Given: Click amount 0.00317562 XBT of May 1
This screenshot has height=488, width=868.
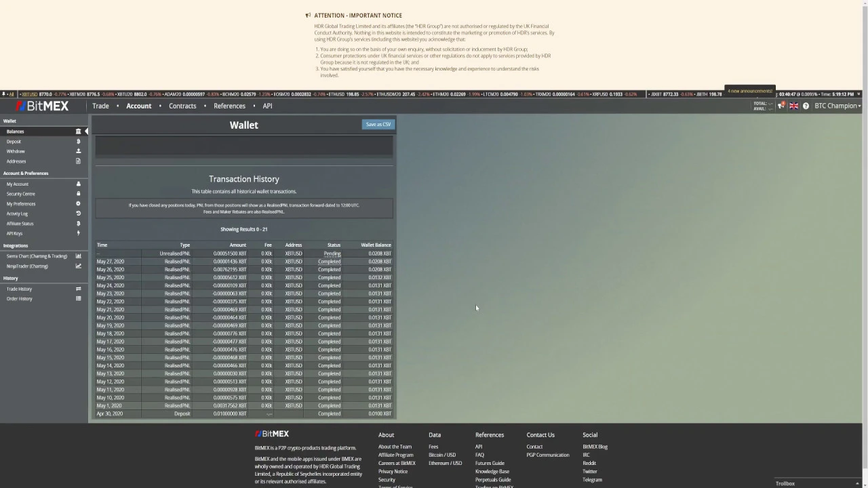Looking at the screenshot, I should coord(230,406).
